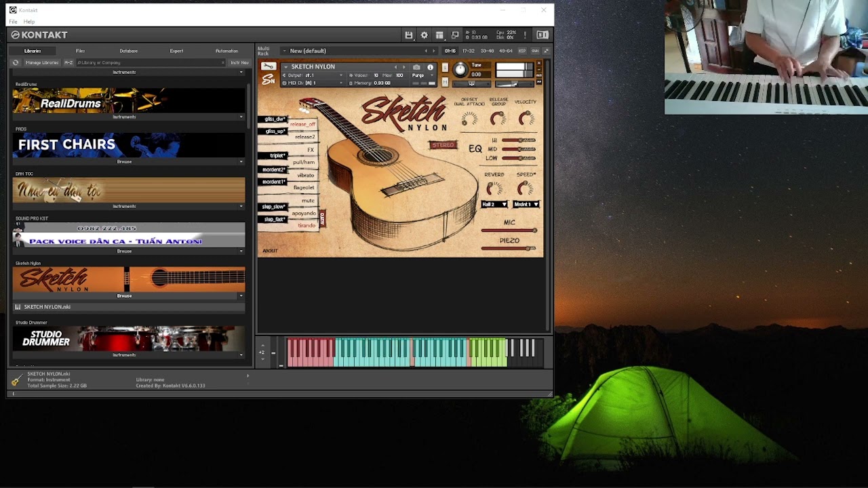Click Browse under Sketch Nylon library
This screenshot has height=488, width=868.
124,296
